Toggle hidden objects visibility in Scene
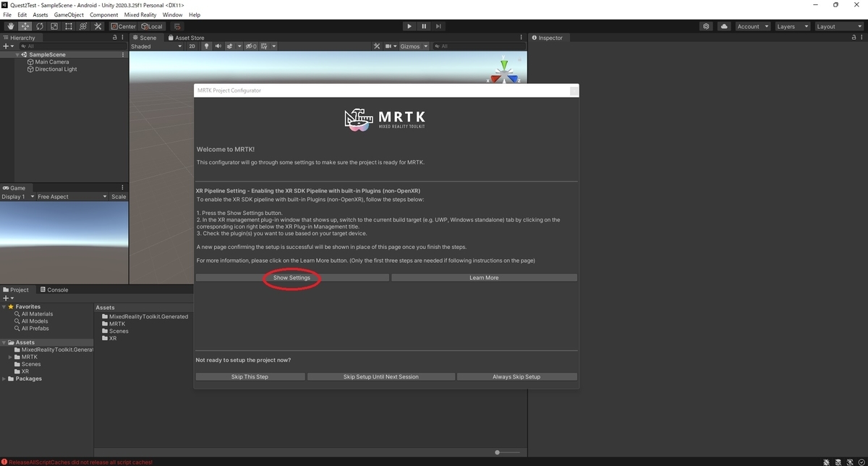868x466 pixels. coord(251,46)
